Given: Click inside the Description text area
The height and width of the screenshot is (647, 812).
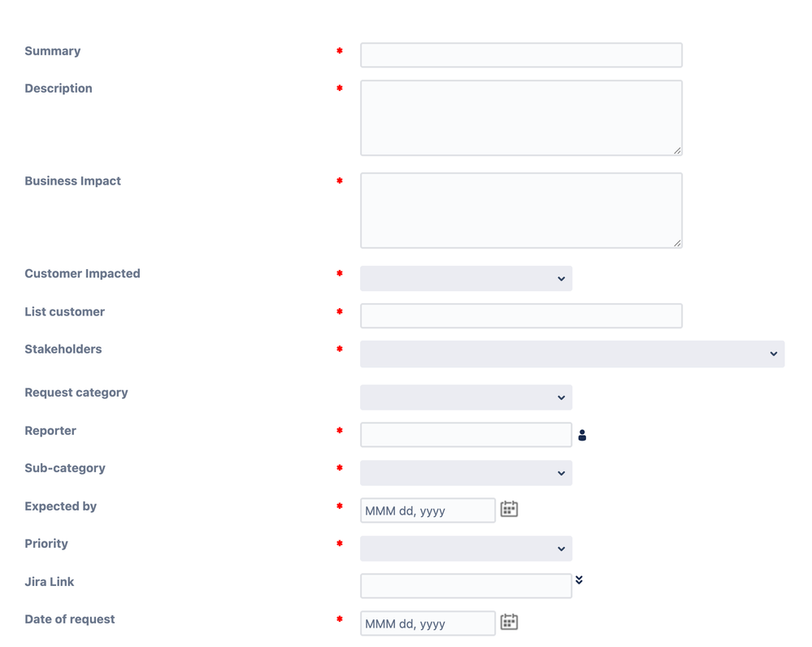Looking at the screenshot, I should (x=520, y=117).
